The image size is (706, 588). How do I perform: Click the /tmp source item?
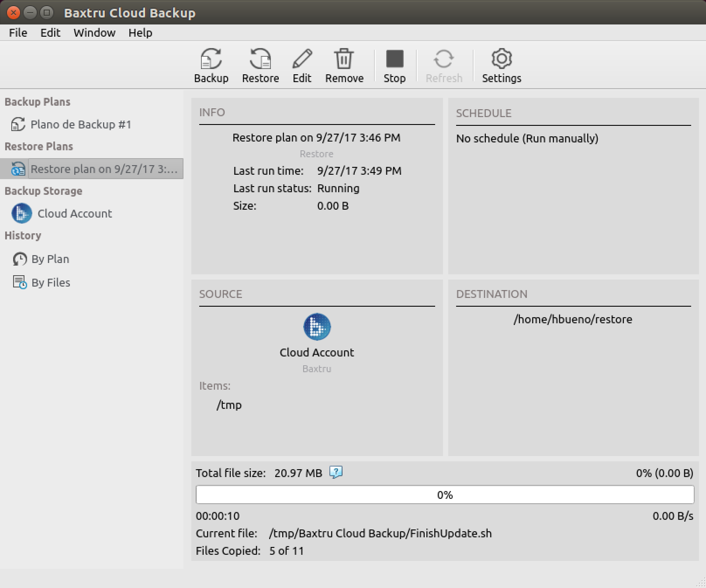tap(229, 405)
